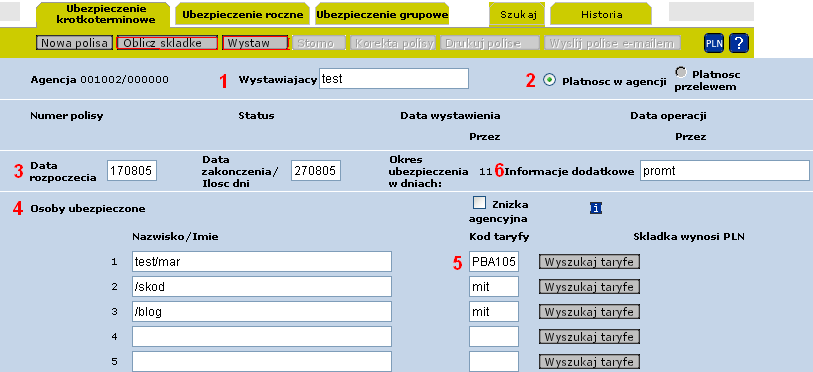Viewport: 813px width, 372px height.
Task: Focus the Data zakonczenia field
Action: (316, 171)
